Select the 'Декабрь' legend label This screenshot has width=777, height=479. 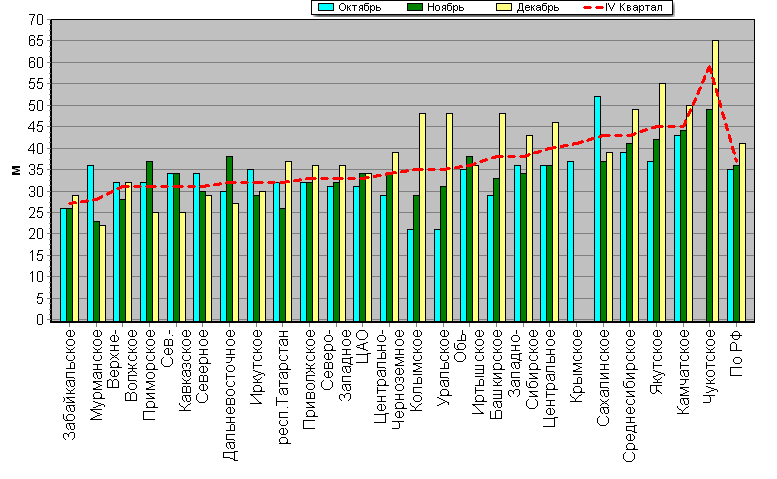tap(538, 7)
